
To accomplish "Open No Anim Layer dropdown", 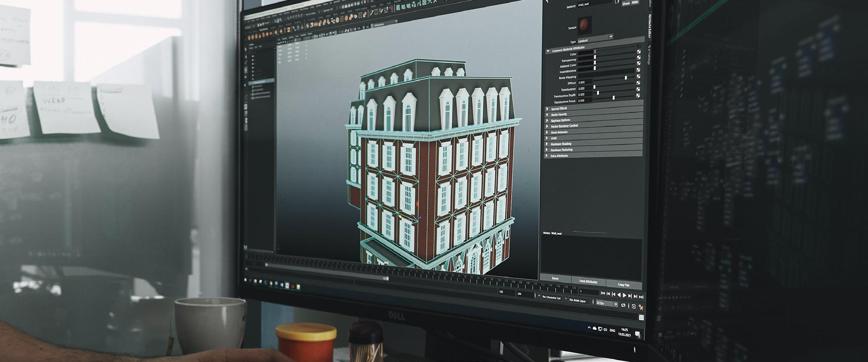I will click(577, 300).
